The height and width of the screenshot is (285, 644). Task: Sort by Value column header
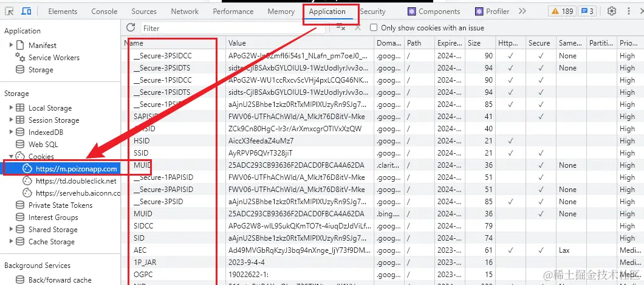click(x=300, y=43)
